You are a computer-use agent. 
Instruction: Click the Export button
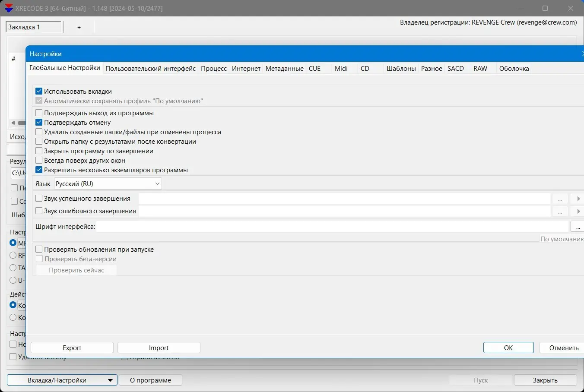(72, 348)
